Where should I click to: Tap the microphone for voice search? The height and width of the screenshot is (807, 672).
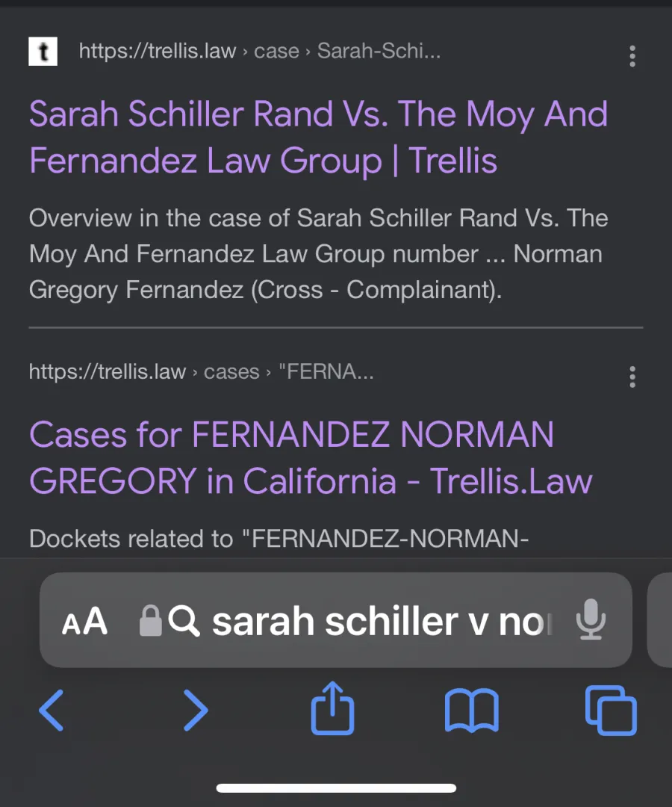tap(590, 621)
